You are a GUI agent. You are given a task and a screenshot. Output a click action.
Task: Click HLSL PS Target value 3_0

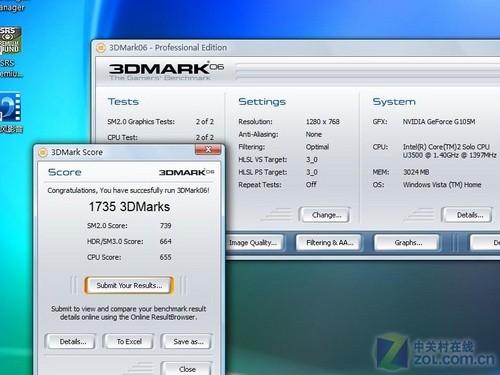(312, 172)
